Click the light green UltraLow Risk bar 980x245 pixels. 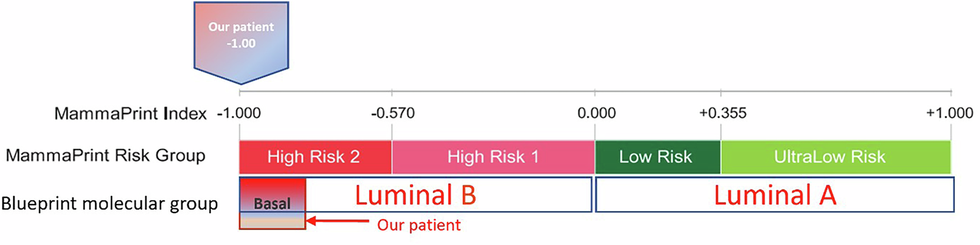(835, 157)
